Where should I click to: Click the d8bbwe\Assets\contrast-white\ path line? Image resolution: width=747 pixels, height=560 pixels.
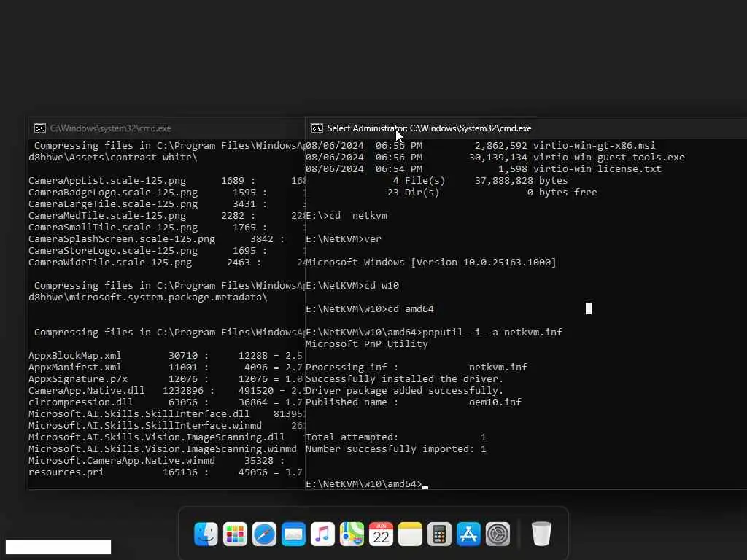113,157
